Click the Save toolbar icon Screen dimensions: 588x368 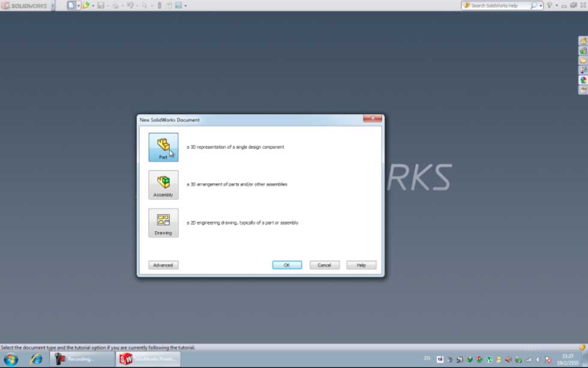click(101, 5)
